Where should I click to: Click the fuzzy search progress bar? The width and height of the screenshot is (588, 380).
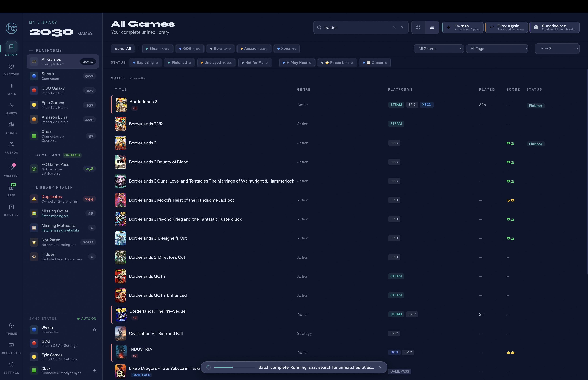234,367
